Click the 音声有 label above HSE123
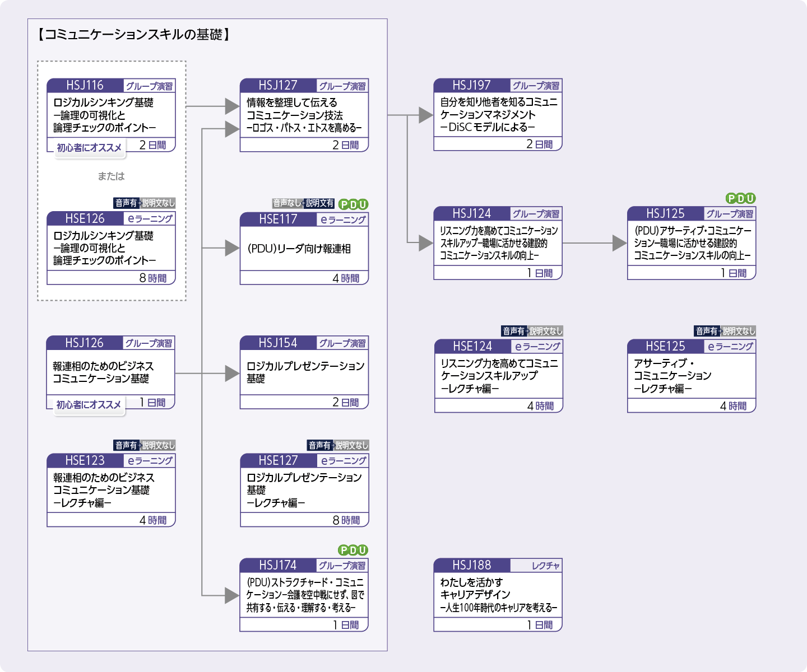Viewport: 807px width, 672px height. [126, 445]
